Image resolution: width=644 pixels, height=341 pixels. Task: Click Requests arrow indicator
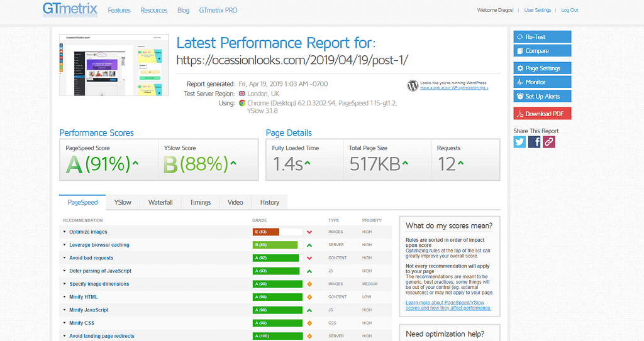(461, 163)
